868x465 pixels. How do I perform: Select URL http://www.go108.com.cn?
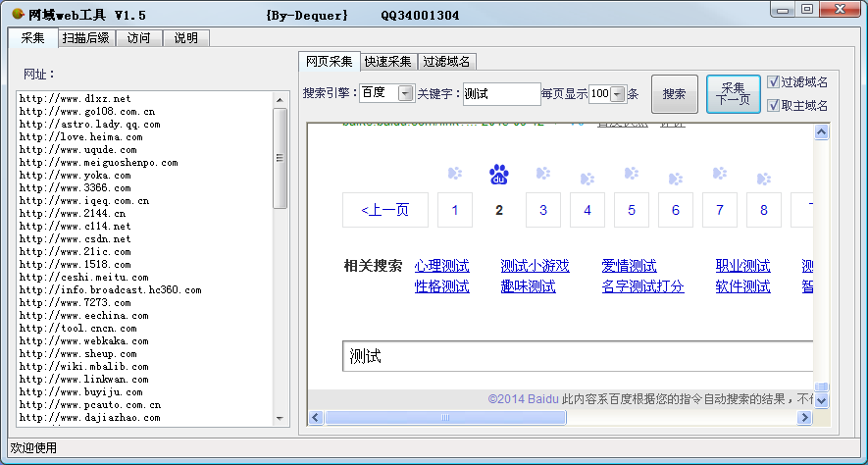pos(87,111)
